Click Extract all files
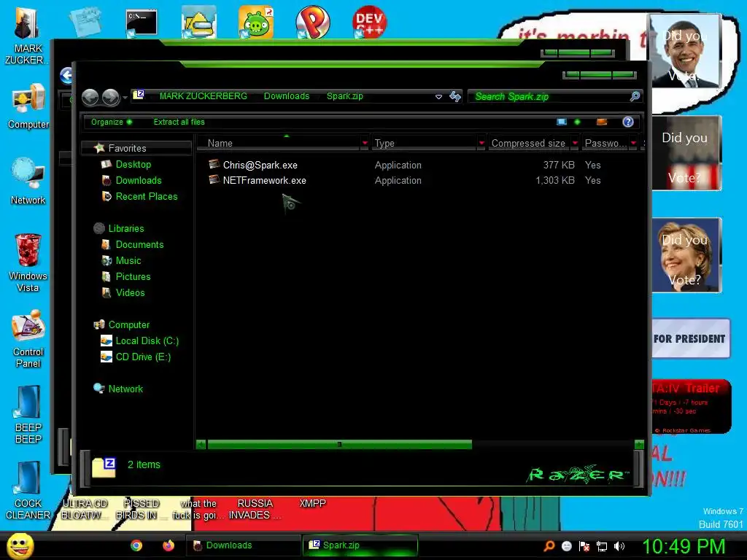The image size is (747, 560). pos(179,122)
